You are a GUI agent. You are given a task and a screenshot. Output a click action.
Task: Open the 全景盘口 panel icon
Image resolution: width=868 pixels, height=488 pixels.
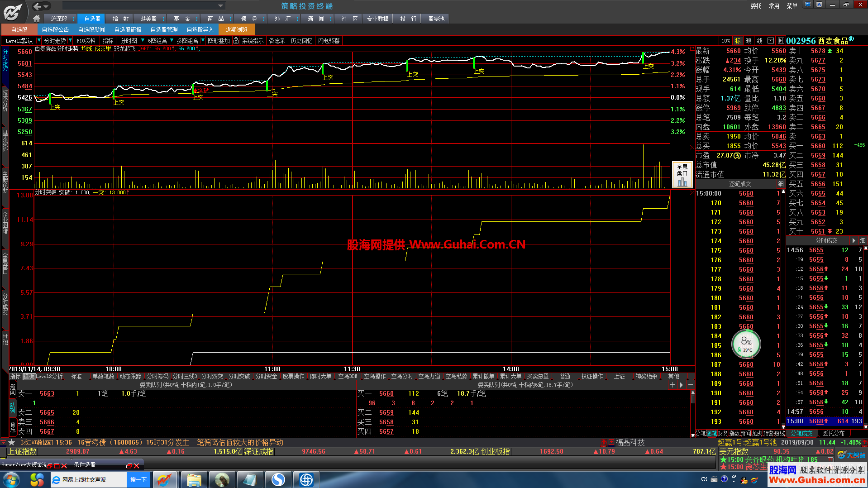[x=682, y=175]
